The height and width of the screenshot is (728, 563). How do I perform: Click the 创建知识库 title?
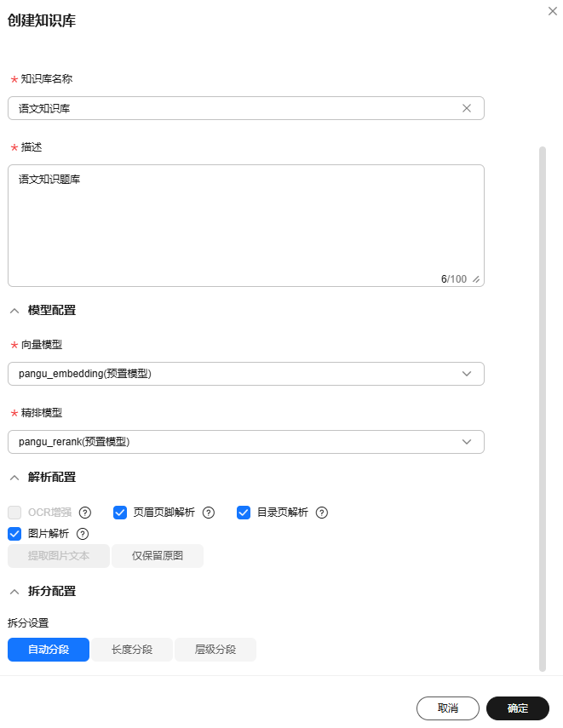pyautogui.click(x=42, y=20)
